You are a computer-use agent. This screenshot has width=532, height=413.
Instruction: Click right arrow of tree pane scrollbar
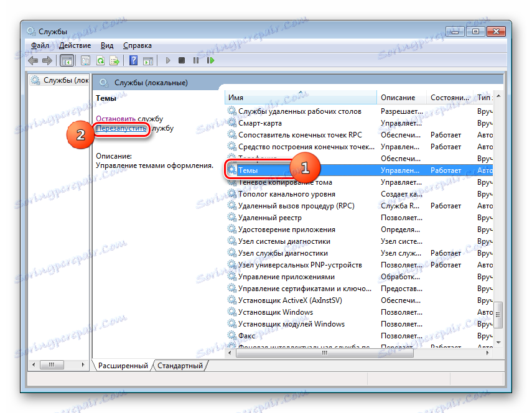coord(83,365)
